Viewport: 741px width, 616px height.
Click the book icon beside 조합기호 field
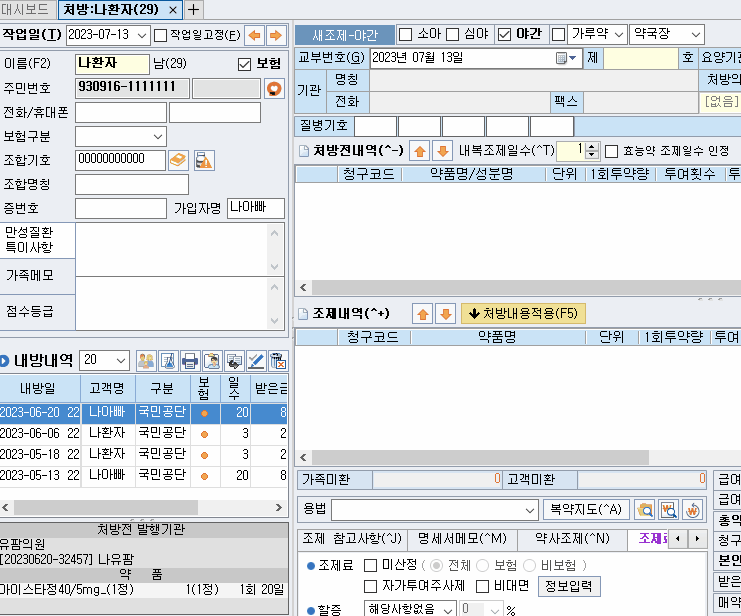point(178,160)
